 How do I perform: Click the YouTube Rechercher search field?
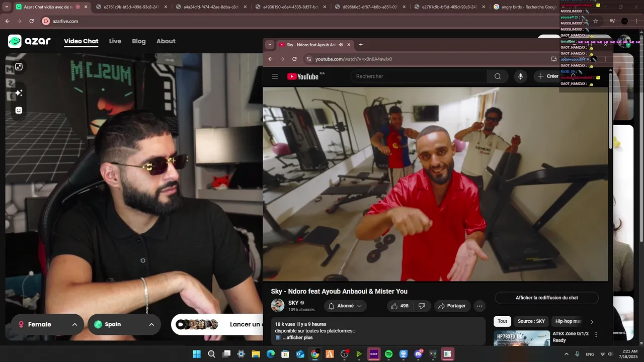pyautogui.click(x=419, y=76)
